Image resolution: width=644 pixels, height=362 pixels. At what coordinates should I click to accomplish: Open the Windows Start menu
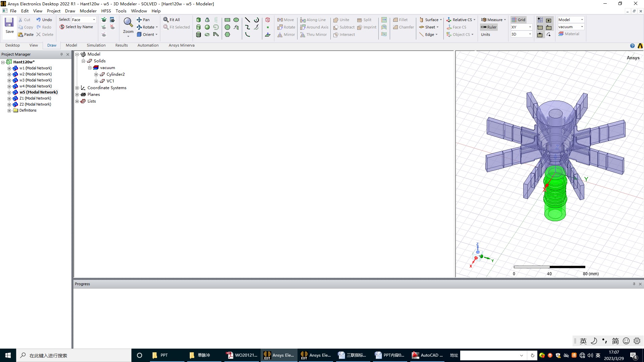(x=8, y=355)
